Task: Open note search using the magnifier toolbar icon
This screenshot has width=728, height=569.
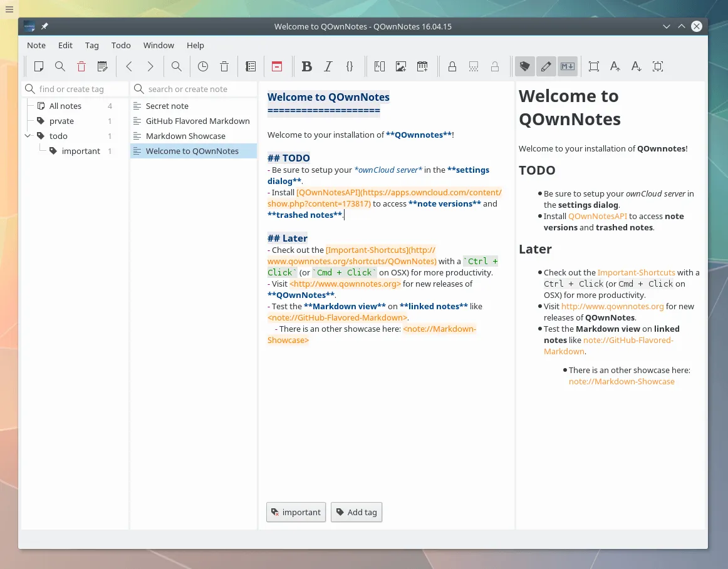Action: pos(60,66)
